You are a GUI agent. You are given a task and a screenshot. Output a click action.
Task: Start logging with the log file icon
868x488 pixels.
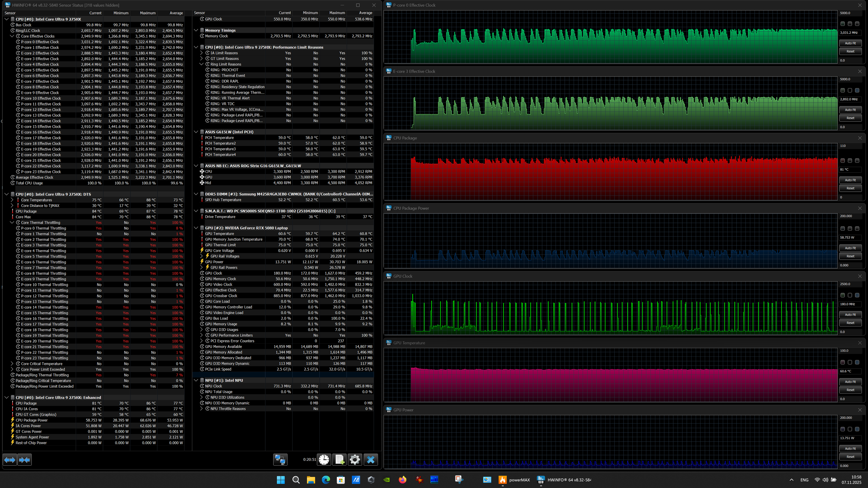point(339,460)
